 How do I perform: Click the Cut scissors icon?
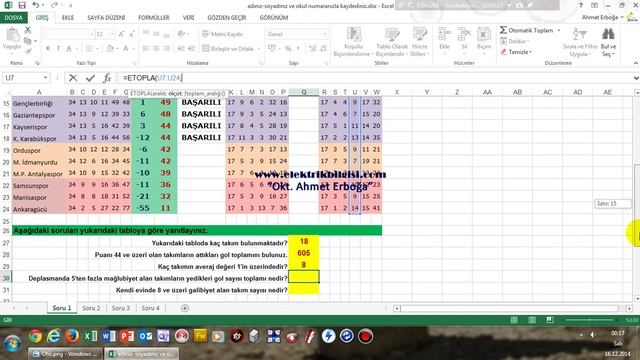click(x=28, y=30)
